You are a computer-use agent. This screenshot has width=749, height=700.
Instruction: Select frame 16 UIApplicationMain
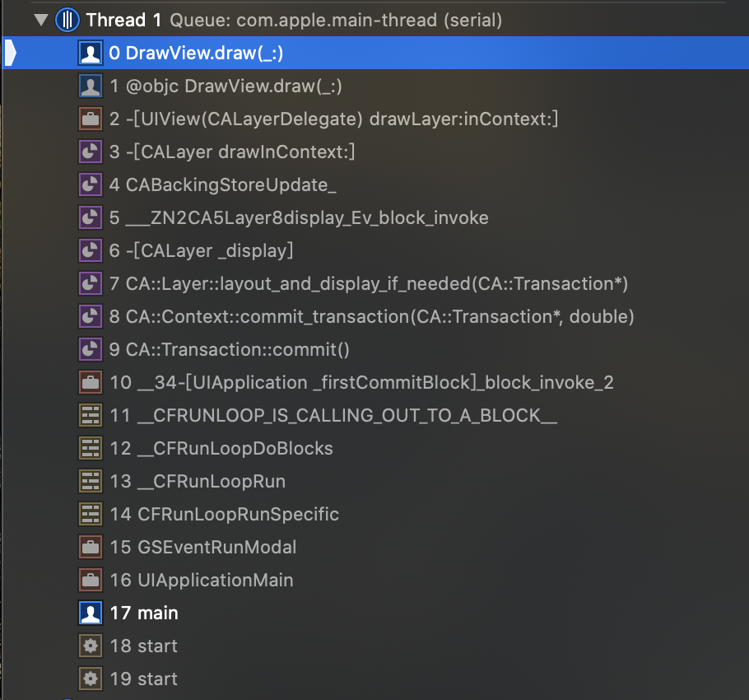[x=375, y=581]
